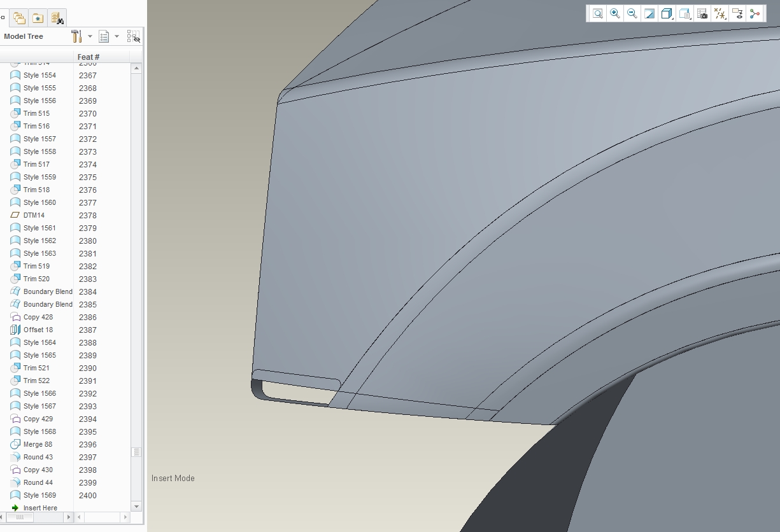Select the Trim 515 feature icon
This screenshot has width=780, height=532.
tap(15, 113)
